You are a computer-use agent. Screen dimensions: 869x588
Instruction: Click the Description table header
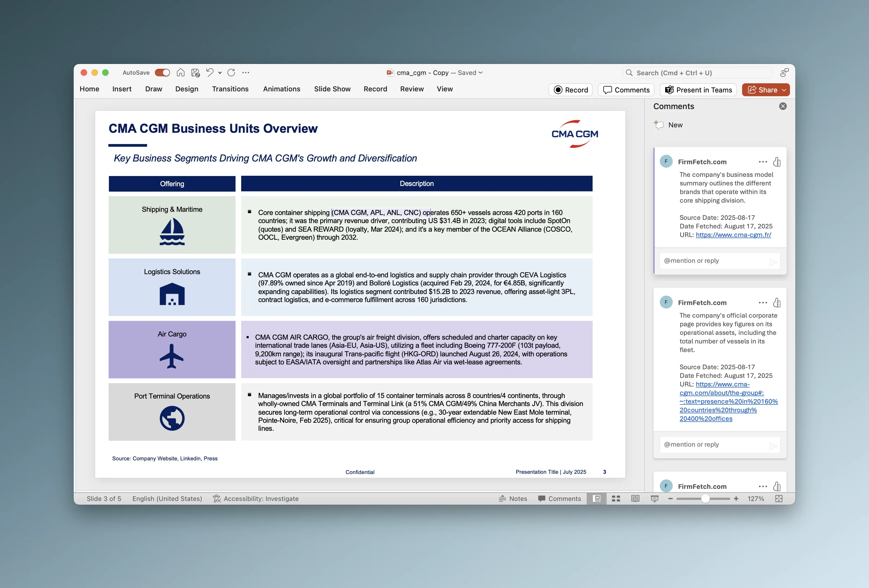416,184
